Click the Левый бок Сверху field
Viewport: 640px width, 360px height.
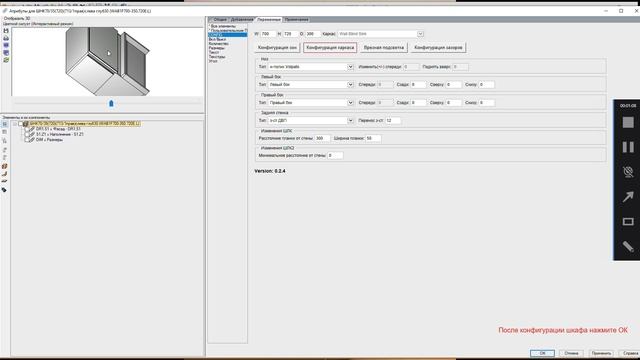point(453,84)
